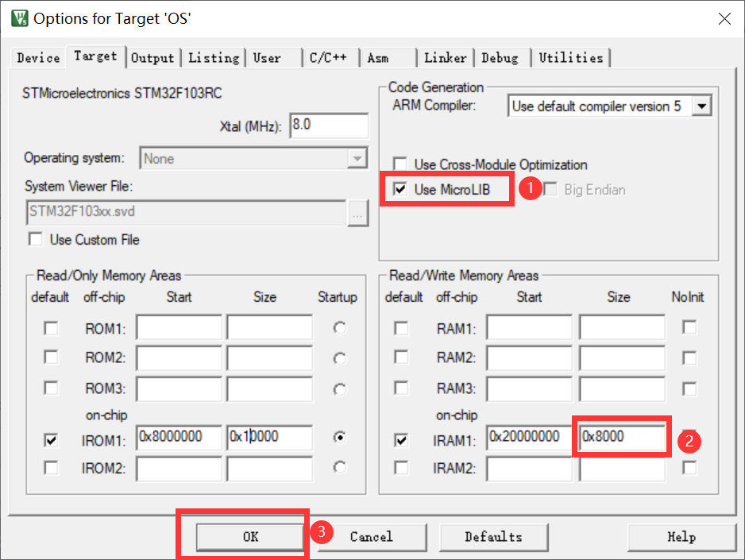Click the ROM1 Start field
The image size is (745, 560).
(179, 326)
